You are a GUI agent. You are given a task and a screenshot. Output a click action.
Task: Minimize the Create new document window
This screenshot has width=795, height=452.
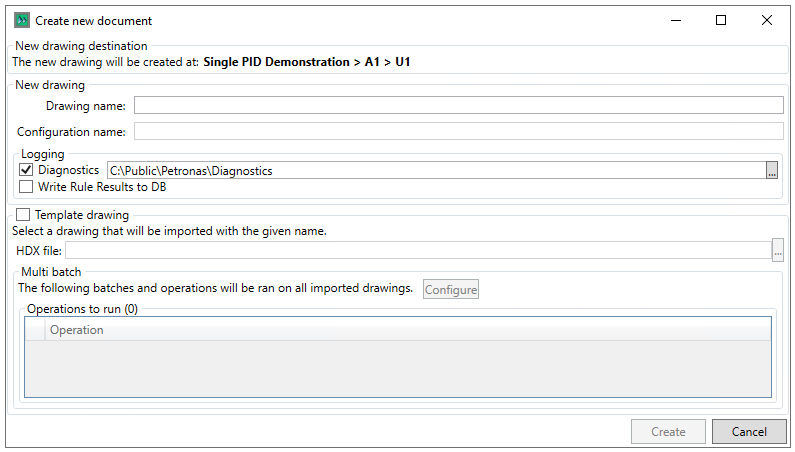click(x=675, y=20)
